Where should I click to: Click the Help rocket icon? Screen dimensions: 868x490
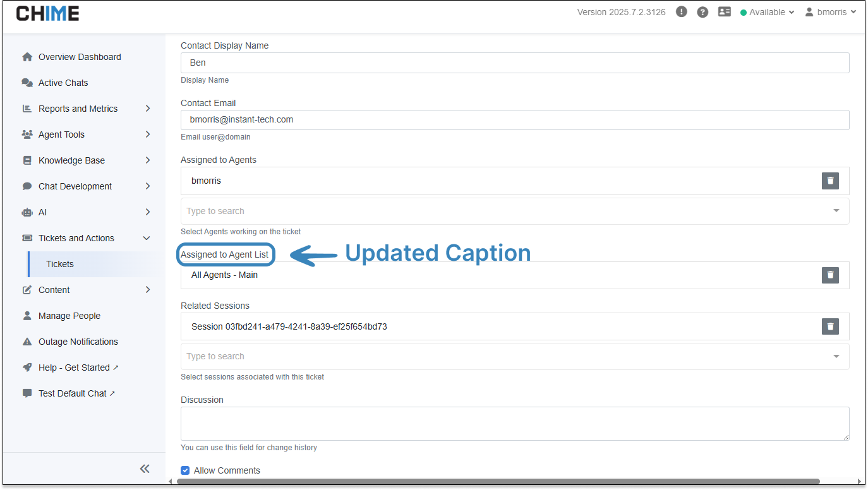(x=27, y=367)
